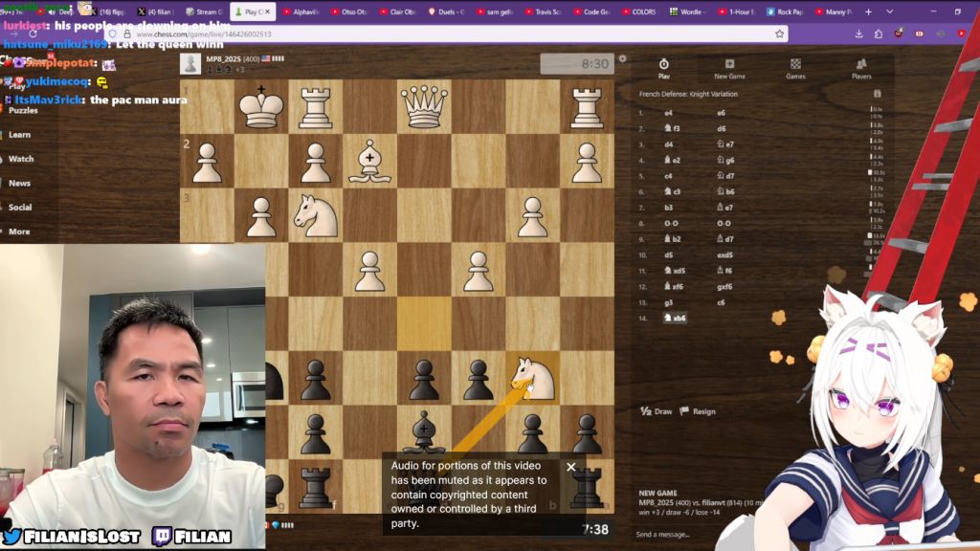The width and height of the screenshot is (980, 551).
Task: Select the white king piece
Action: pos(261,107)
